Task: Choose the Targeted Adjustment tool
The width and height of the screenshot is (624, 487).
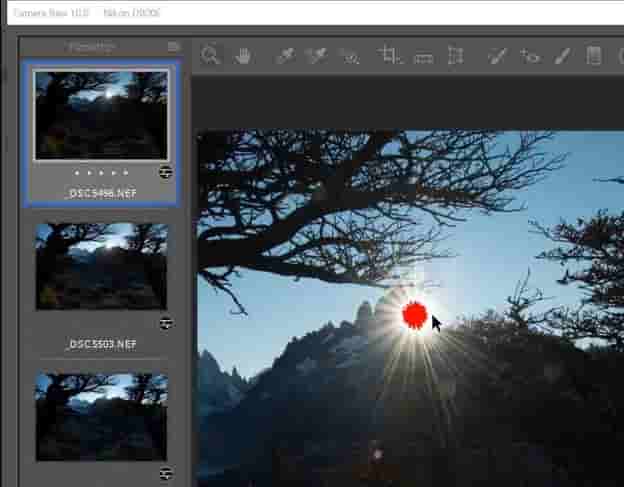Action: [350, 56]
